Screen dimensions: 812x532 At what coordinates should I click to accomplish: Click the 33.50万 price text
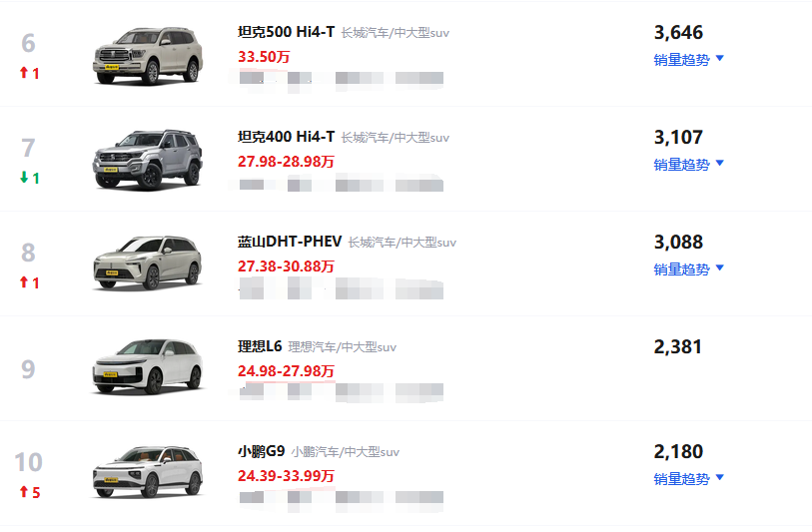264,56
